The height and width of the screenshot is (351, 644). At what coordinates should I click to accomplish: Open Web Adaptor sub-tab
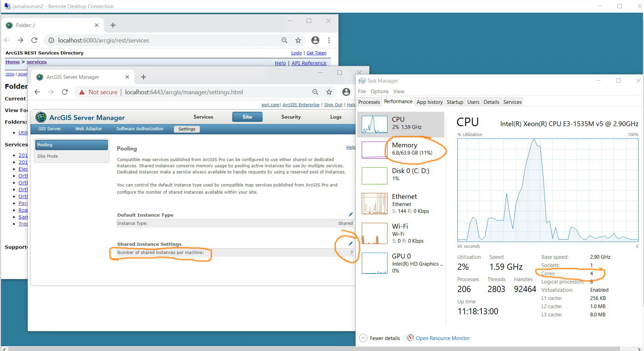pos(88,129)
